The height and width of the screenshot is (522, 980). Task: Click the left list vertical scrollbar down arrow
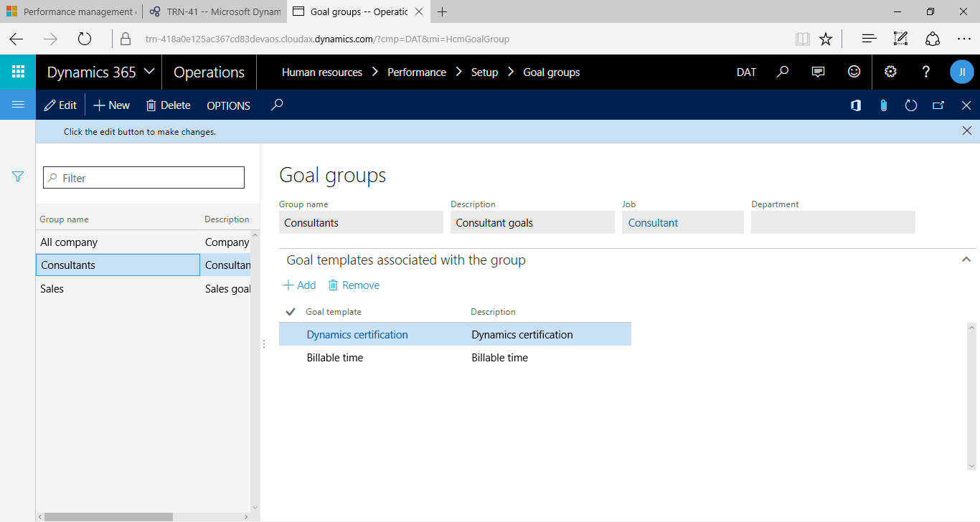(255, 506)
